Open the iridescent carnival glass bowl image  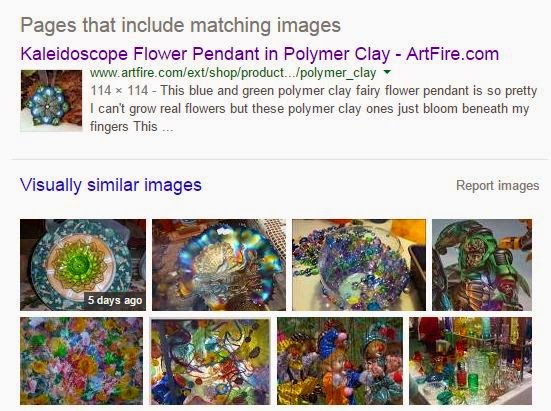point(219,265)
